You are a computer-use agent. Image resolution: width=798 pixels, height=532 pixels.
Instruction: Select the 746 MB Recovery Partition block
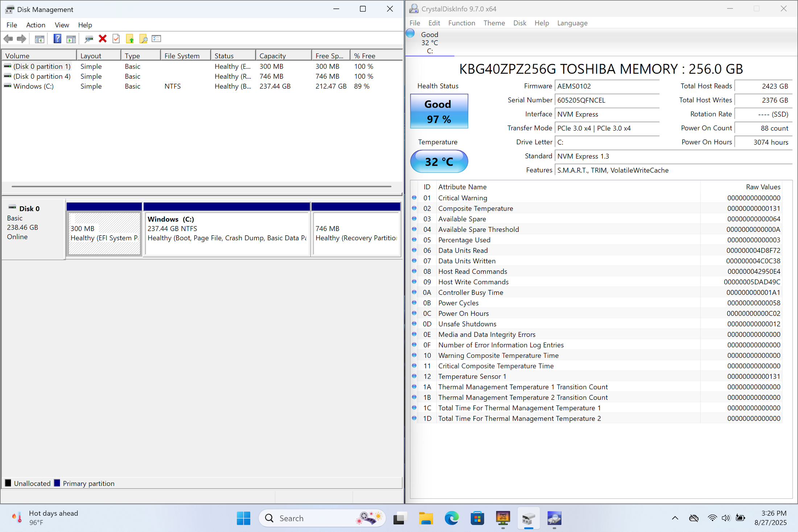pyautogui.click(x=356, y=233)
